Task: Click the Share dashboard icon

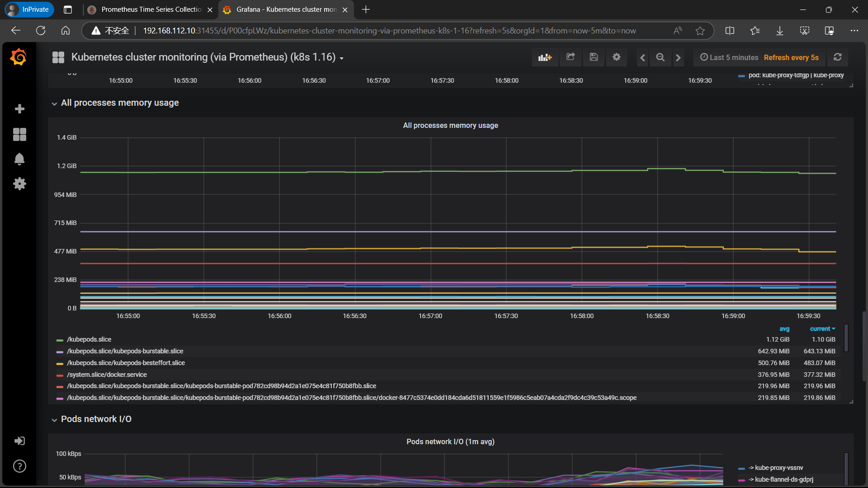Action: pos(571,57)
